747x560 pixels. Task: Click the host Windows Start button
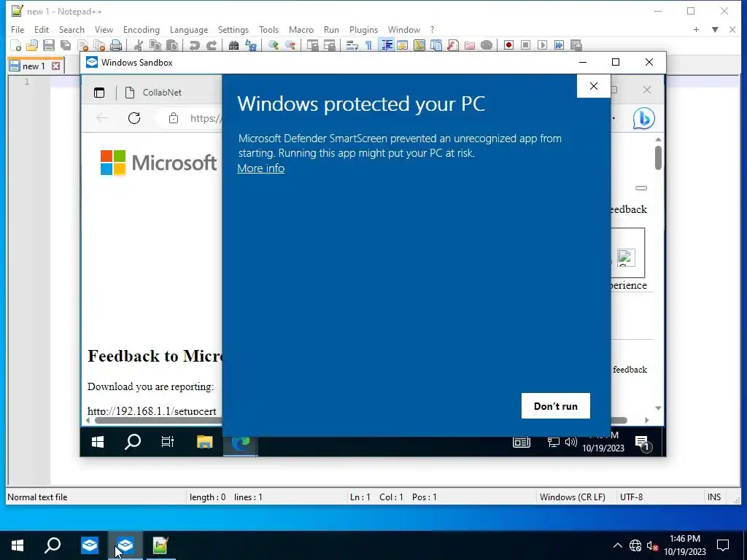pos(18,545)
